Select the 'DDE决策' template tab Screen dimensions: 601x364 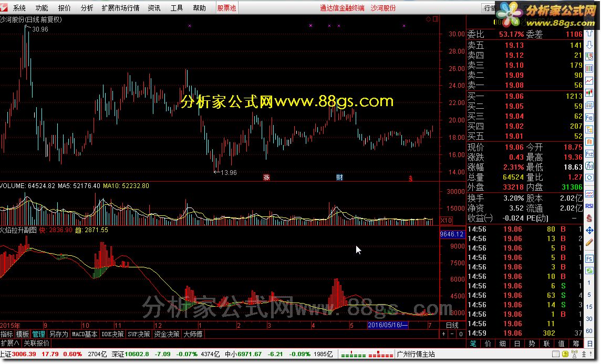[112, 334]
